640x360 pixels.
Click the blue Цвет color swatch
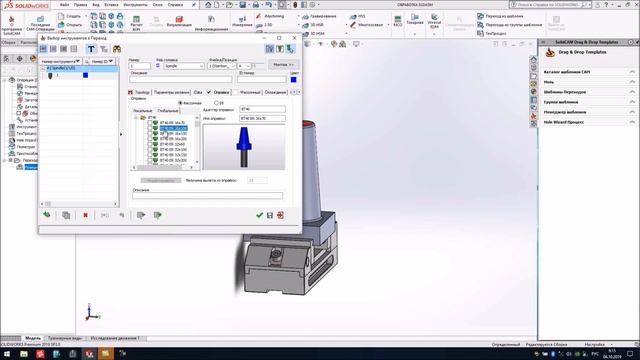pos(293,80)
